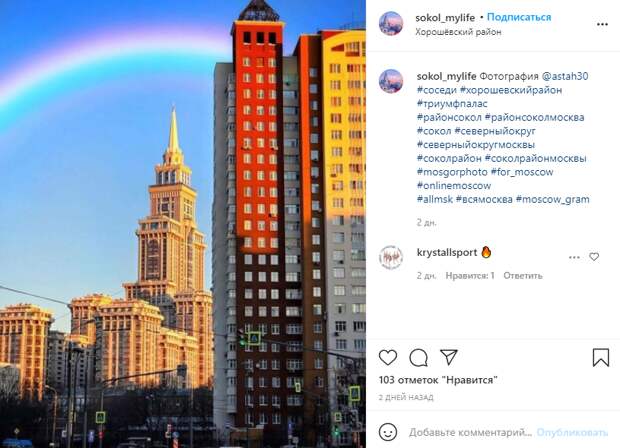Open the #триумфпалас hashtag
620x448 pixels.
point(452,104)
